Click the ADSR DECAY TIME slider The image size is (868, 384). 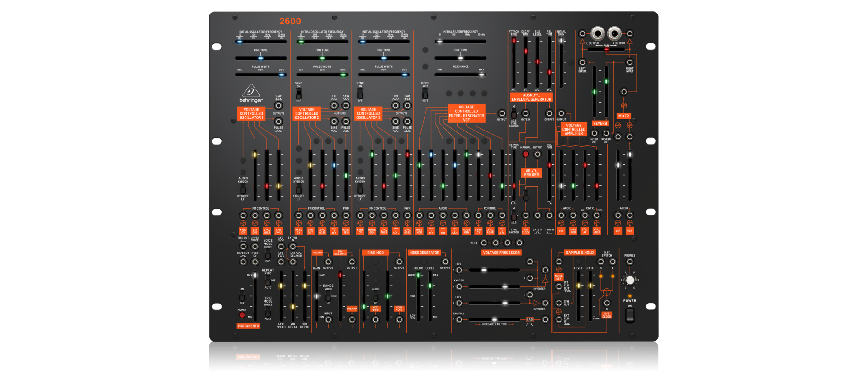[525, 62]
